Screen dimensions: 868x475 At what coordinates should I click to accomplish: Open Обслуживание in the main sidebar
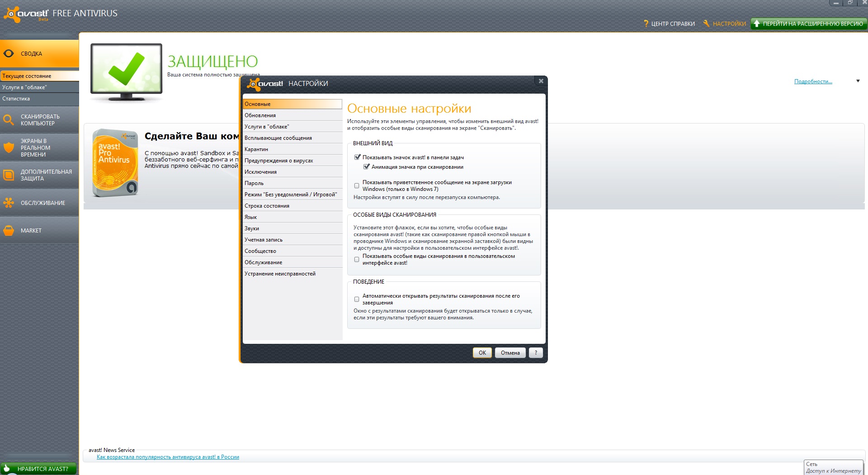pyautogui.click(x=39, y=203)
